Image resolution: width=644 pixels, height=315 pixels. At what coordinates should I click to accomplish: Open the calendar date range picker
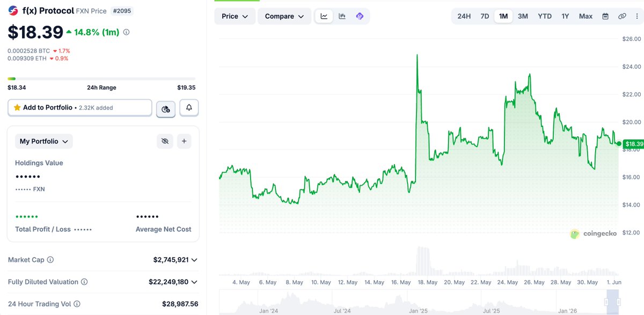(605, 16)
